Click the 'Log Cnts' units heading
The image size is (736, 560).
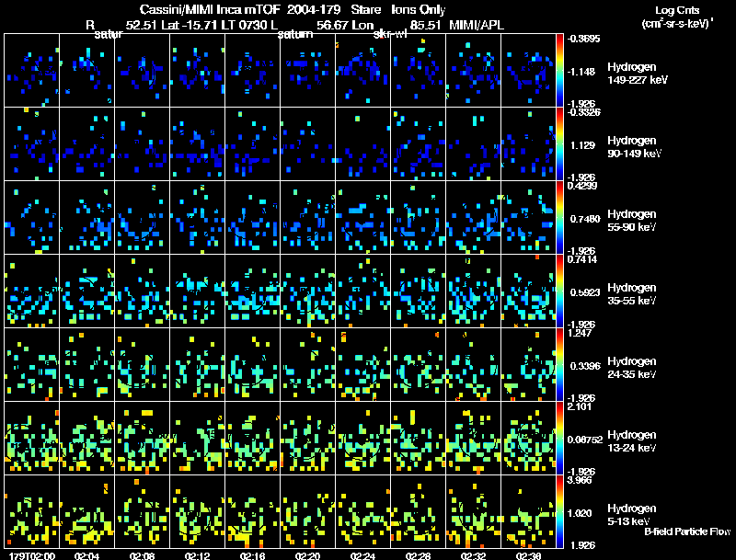click(677, 10)
